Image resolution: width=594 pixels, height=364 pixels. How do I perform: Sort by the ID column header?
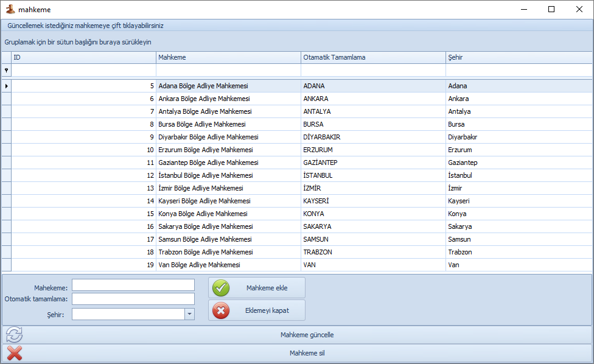[83, 57]
